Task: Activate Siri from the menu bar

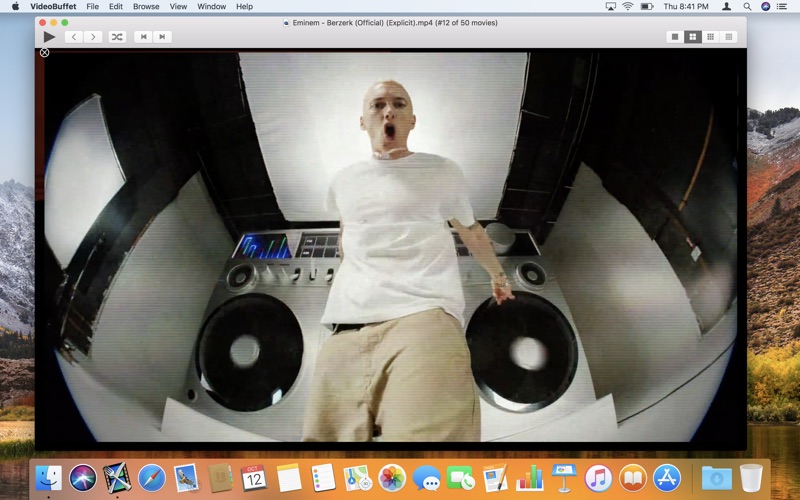Action: (765, 7)
